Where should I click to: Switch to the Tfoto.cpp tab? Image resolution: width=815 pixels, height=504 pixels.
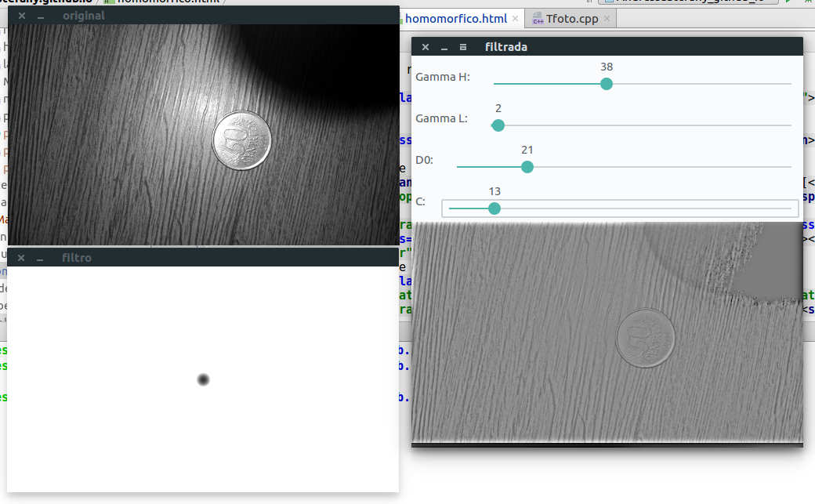click(x=571, y=19)
